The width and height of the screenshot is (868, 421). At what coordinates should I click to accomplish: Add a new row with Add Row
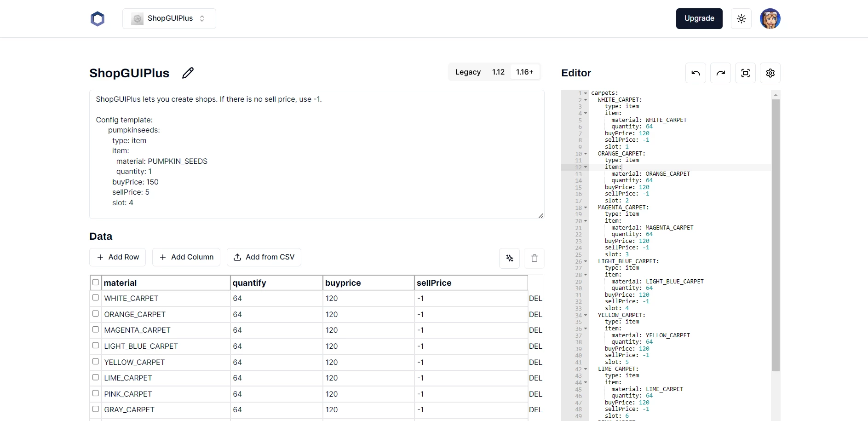pyautogui.click(x=117, y=257)
